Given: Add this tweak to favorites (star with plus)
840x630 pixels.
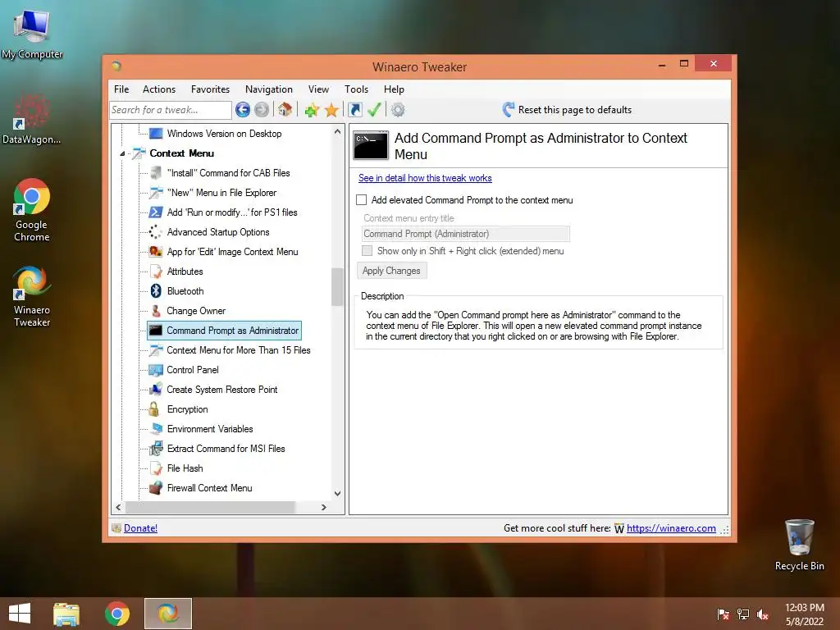Looking at the screenshot, I should tap(312, 110).
